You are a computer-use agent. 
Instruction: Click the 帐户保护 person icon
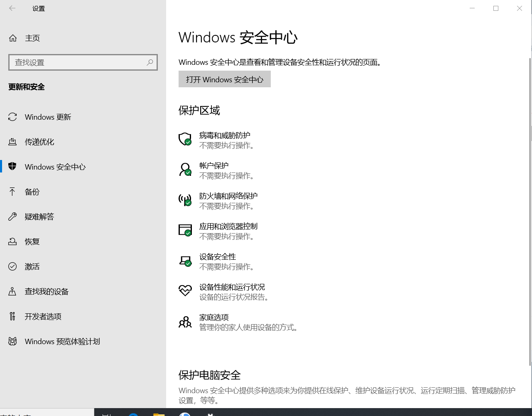(x=185, y=170)
